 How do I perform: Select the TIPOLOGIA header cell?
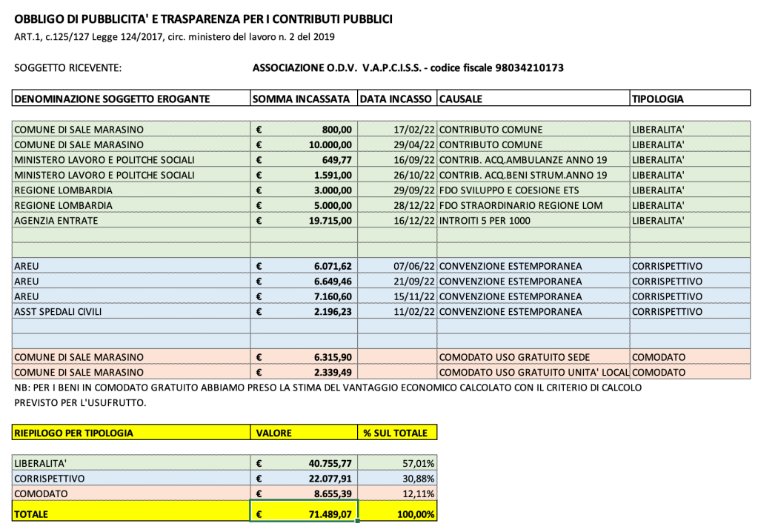pos(689,99)
